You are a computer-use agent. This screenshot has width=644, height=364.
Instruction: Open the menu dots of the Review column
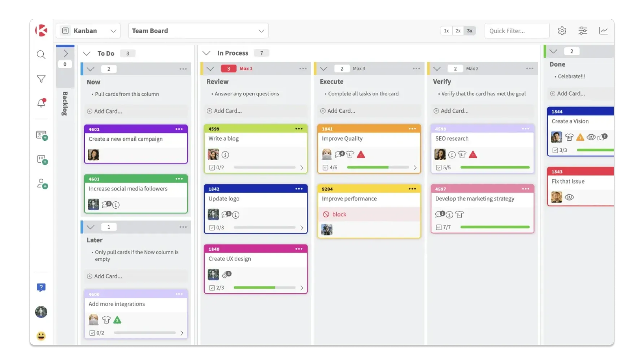(303, 69)
